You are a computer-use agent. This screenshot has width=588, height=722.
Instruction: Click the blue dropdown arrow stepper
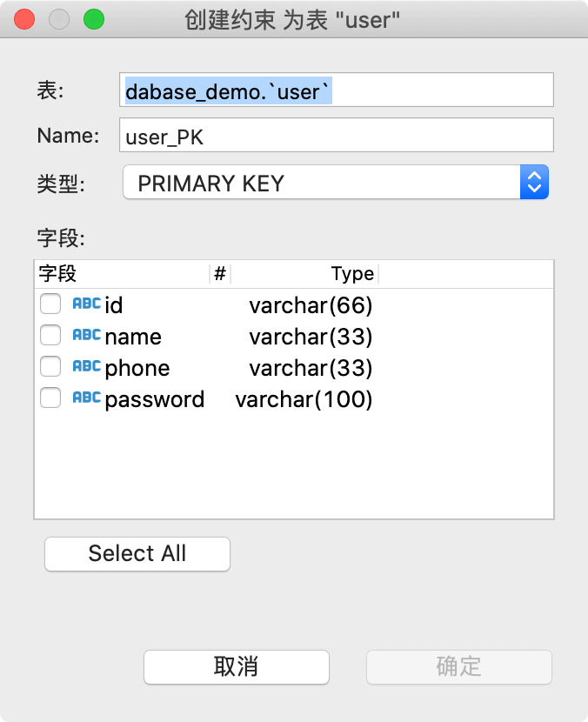534,183
